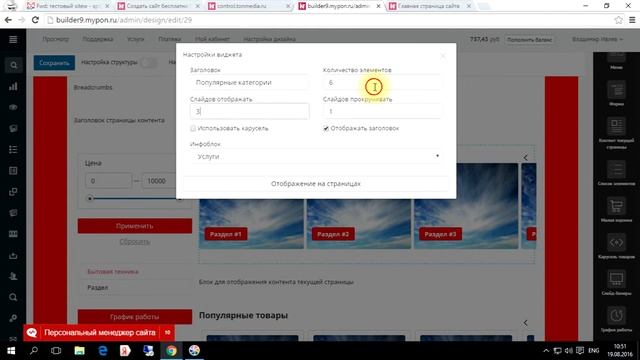The width and height of the screenshot is (640, 360).
Task: Open the Windows Start menu
Action: (x=11, y=351)
